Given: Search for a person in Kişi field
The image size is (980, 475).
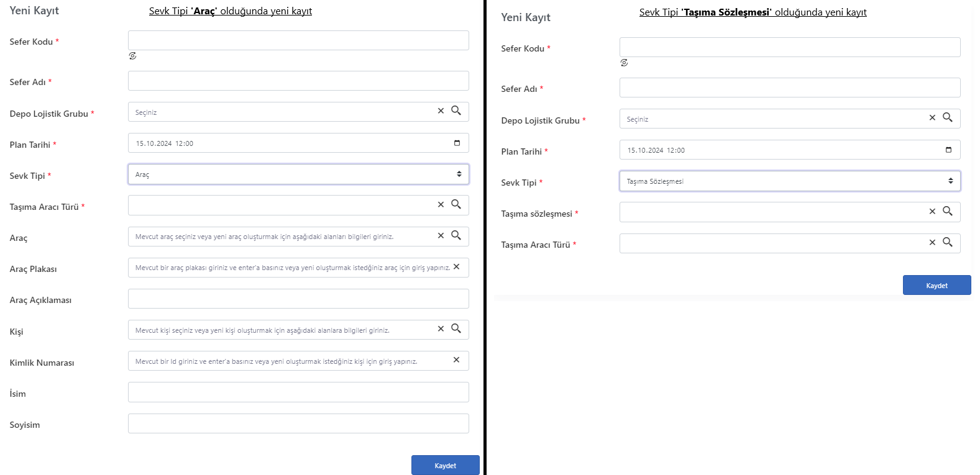Looking at the screenshot, I should (x=456, y=328).
